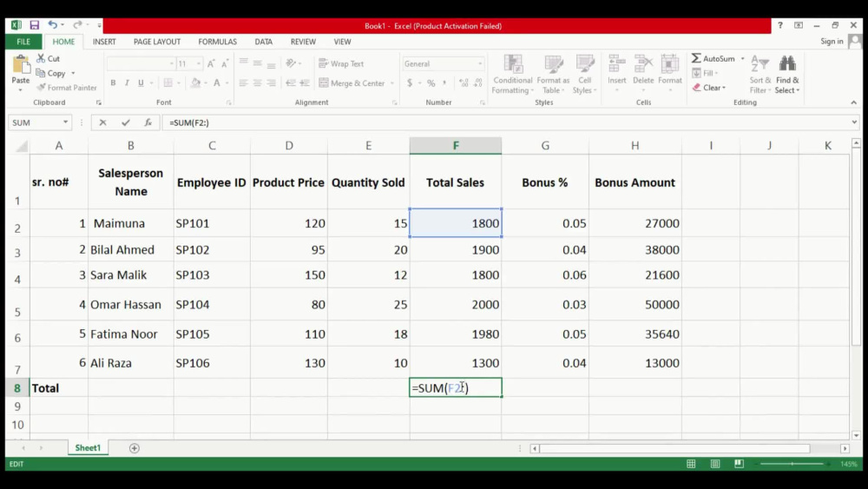Viewport: 868px width, 489px height.
Task: Switch to Page Layout view in status bar
Action: click(x=715, y=464)
